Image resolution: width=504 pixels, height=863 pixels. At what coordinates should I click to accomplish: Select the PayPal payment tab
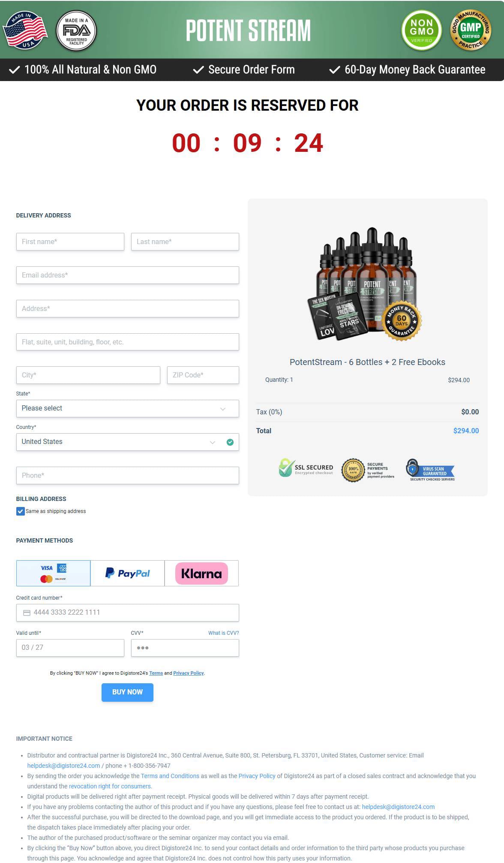coord(127,573)
